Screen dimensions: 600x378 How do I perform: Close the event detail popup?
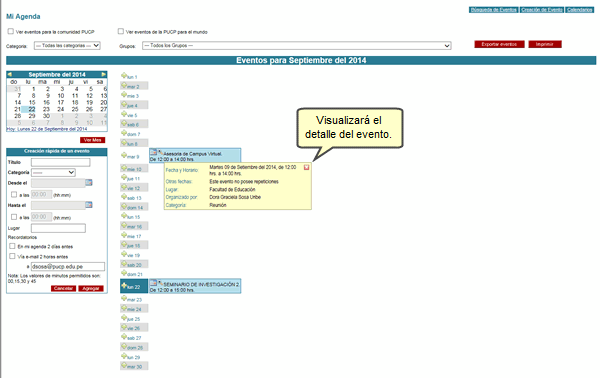[x=307, y=168]
